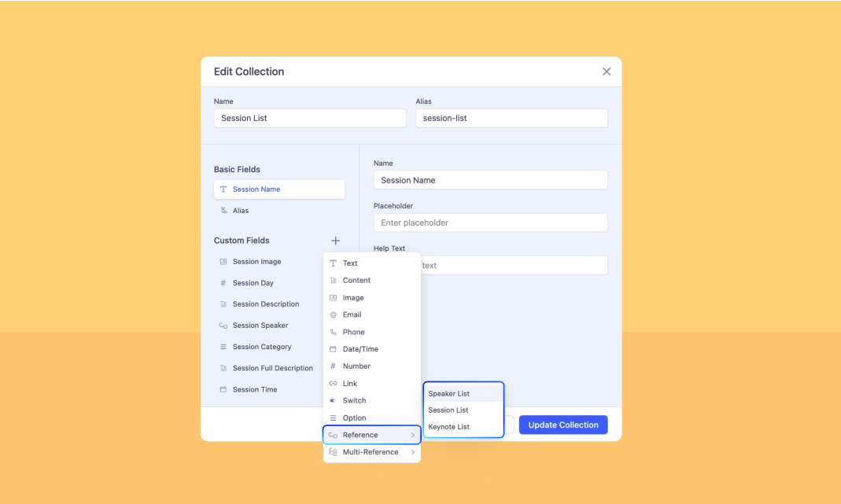Click the T icon next to Session Name
This screenshot has height=504, width=841.
click(223, 189)
